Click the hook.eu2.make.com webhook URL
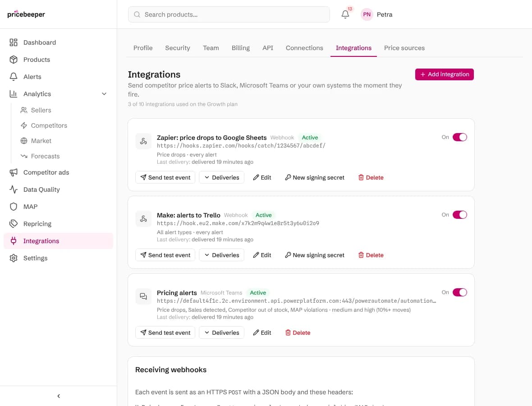The width and height of the screenshot is (532, 406). [238, 223]
